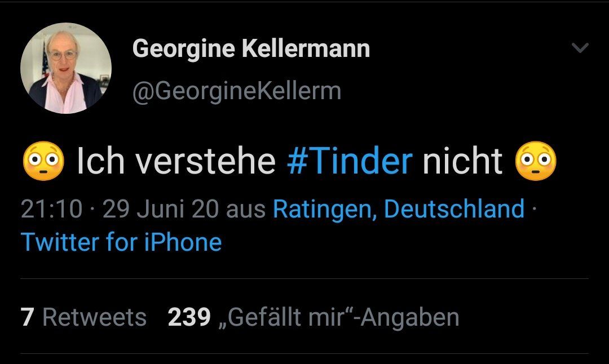Viewport: 609px width, 364px height.
Task: Click the date 29 Juni 20
Action: pyautogui.click(x=161, y=210)
